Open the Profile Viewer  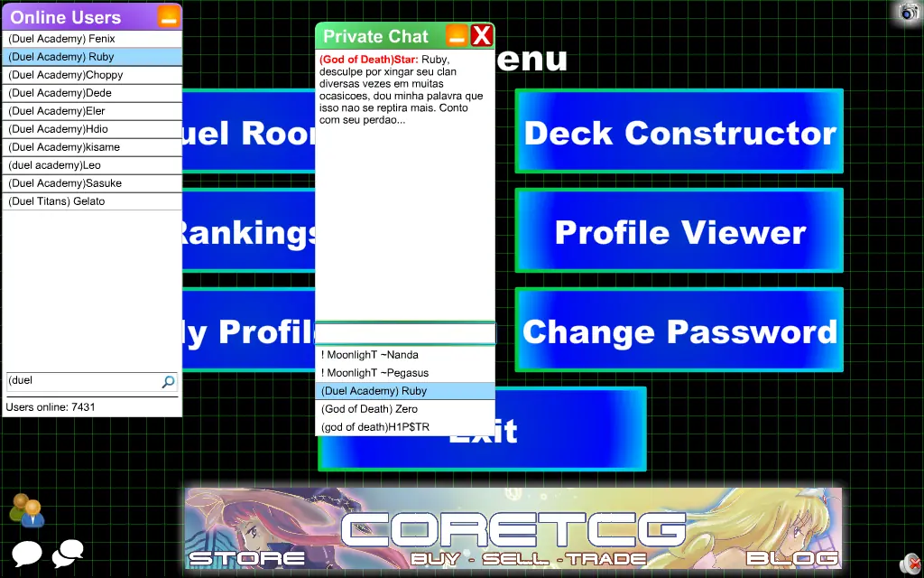click(x=679, y=230)
